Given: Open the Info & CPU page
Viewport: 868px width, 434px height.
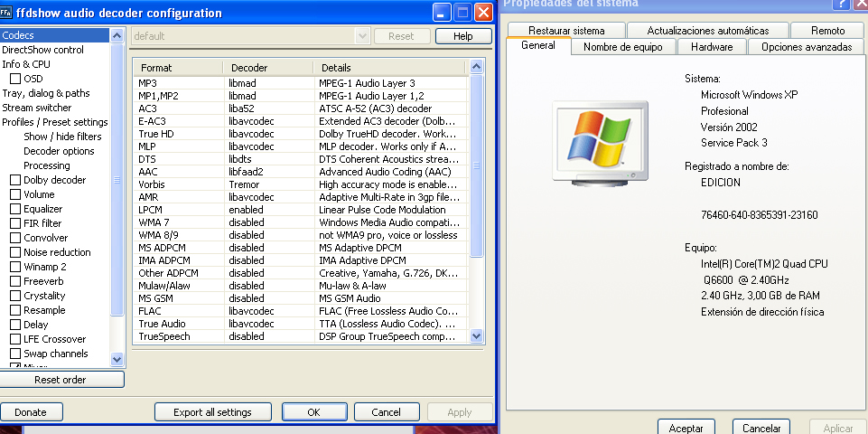Looking at the screenshot, I should 26,64.
